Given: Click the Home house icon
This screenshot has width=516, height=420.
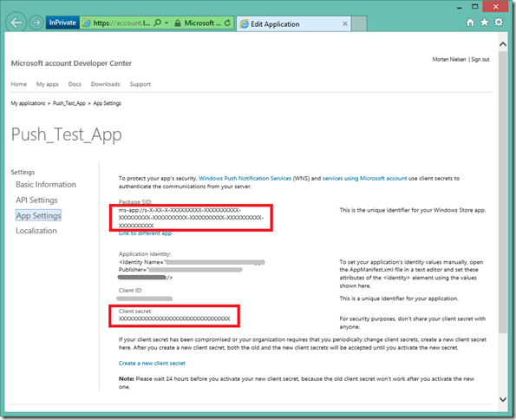Looking at the screenshot, I should (x=470, y=23).
